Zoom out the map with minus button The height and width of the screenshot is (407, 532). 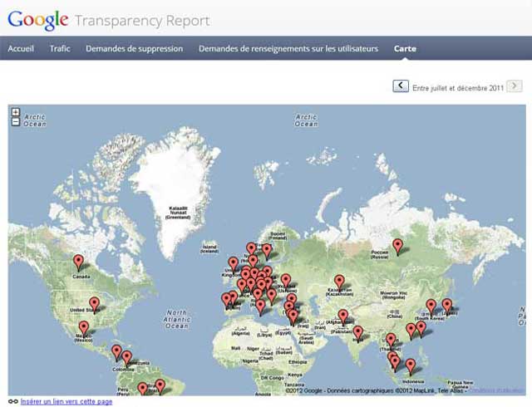[16, 122]
